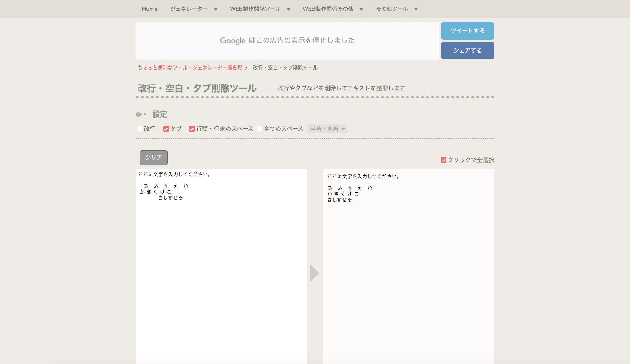
Task: Open ちょっと便利なツール・ジェネレーター置き場 breadcrumb link
Action: 190,68
